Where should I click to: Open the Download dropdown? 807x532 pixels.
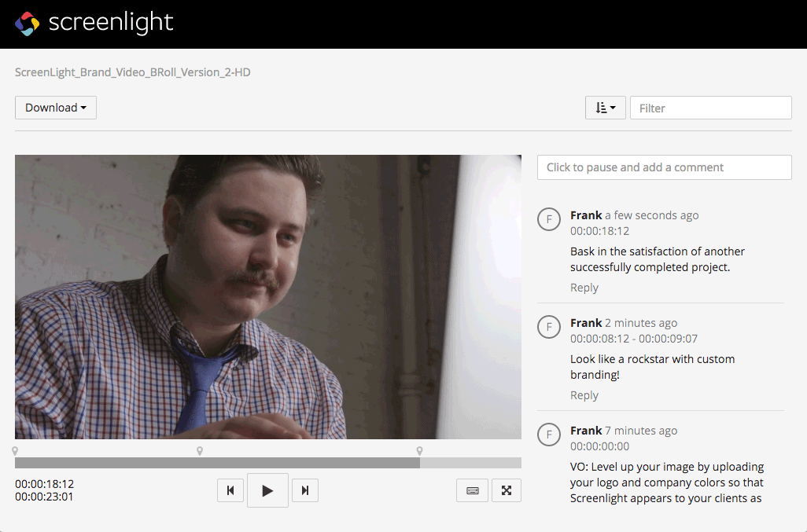[x=56, y=108]
